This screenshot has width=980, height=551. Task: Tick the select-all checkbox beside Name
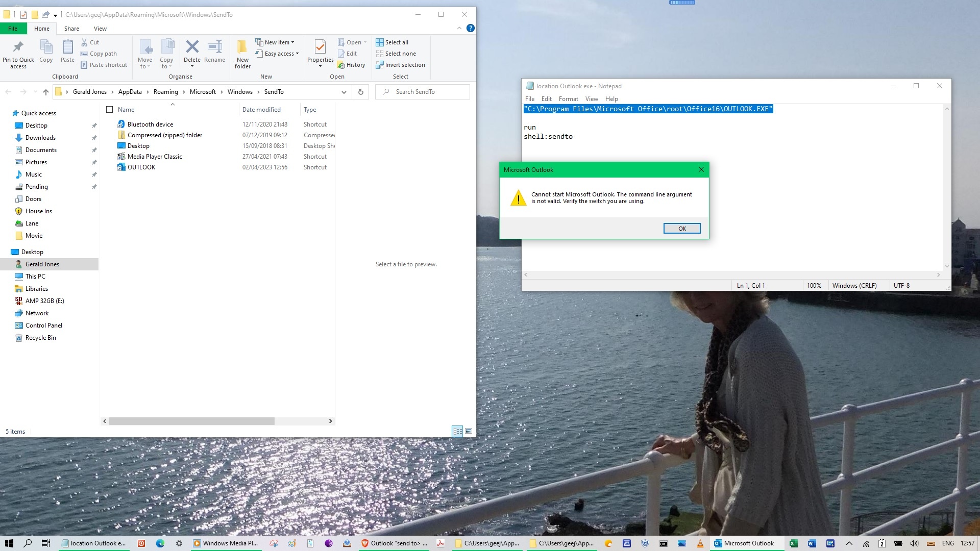(109, 110)
